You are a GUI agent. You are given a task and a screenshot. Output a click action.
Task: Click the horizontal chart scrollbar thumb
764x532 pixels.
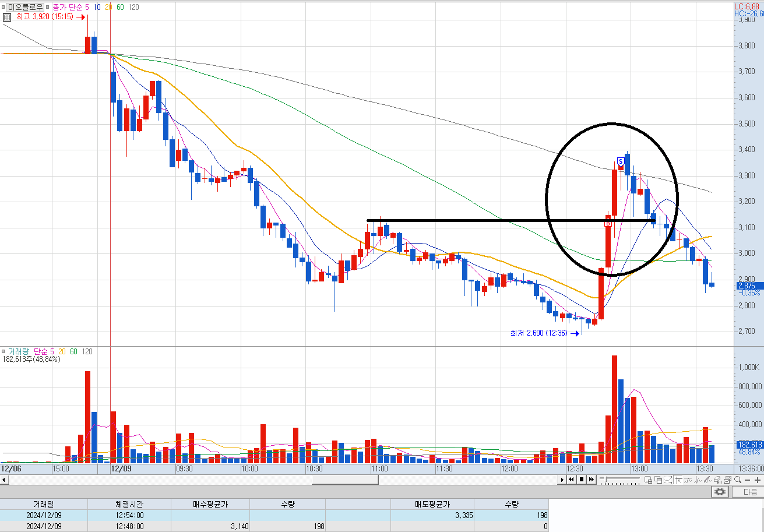344,480
